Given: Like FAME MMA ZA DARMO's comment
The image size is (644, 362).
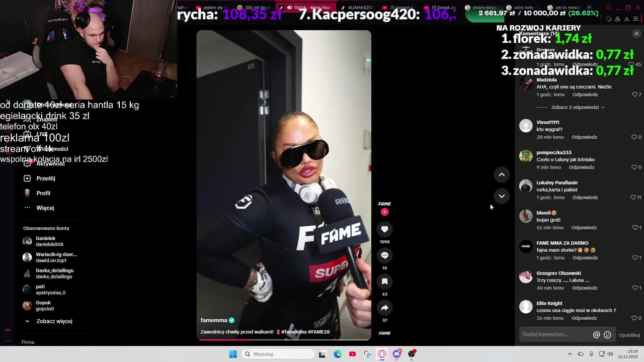Looking at the screenshot, I should [634, 257].
